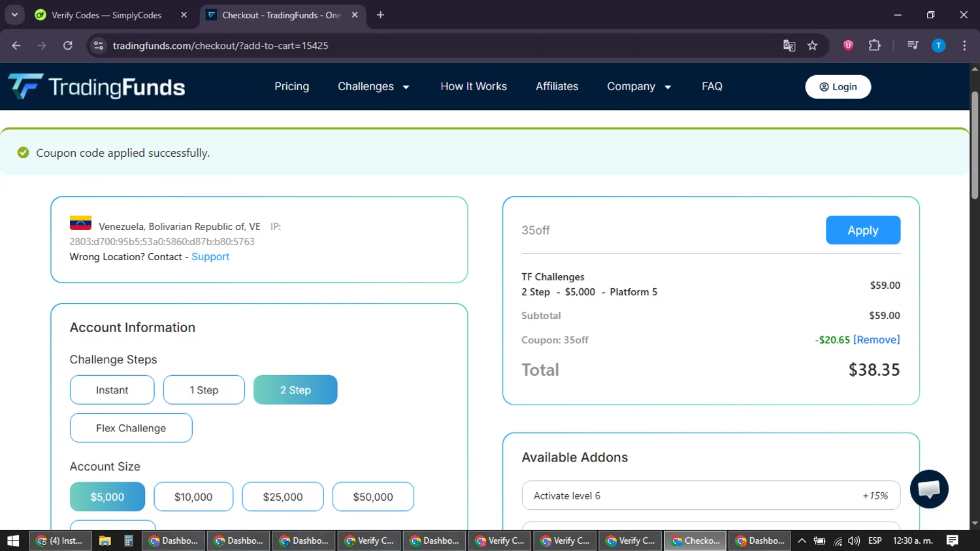The height and width of the screenshot is (551, 980).
Task: Open the Extensions puzzle icon
Action: pos(874,46)
